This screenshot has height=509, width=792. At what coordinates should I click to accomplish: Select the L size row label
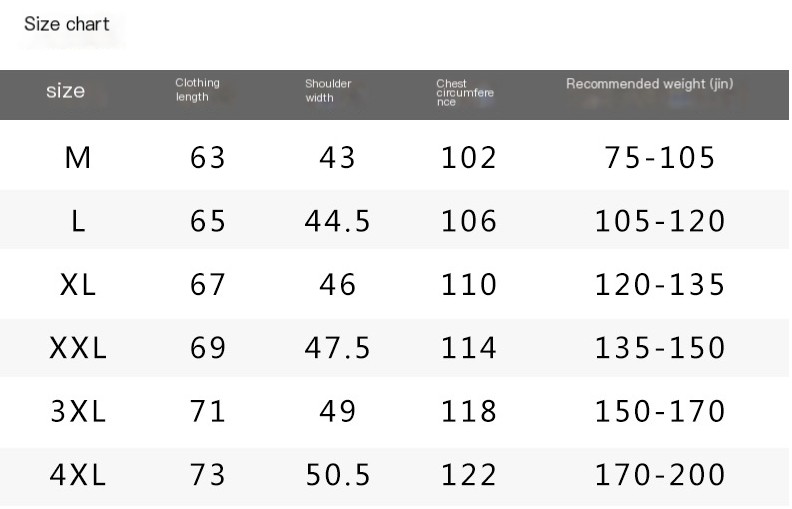coord(78,221)
